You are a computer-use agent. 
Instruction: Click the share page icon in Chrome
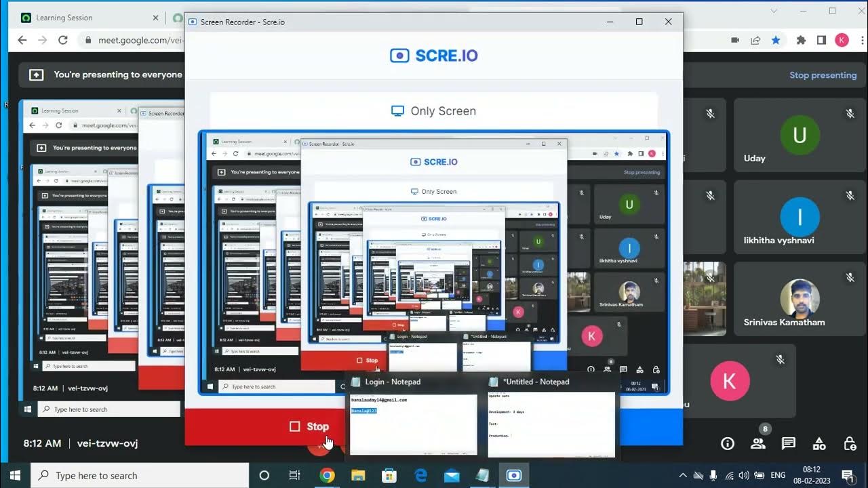(x=755, y=40)
